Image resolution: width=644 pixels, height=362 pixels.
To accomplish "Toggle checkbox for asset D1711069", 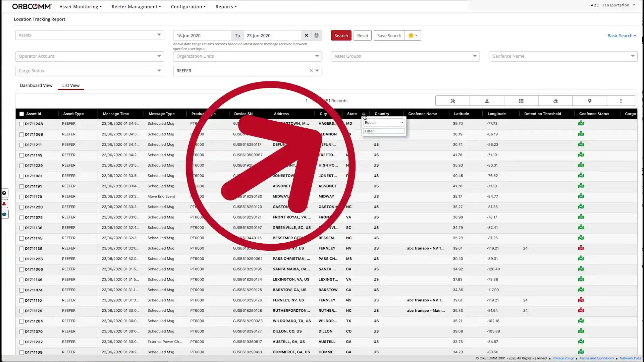I will [21, 134].
